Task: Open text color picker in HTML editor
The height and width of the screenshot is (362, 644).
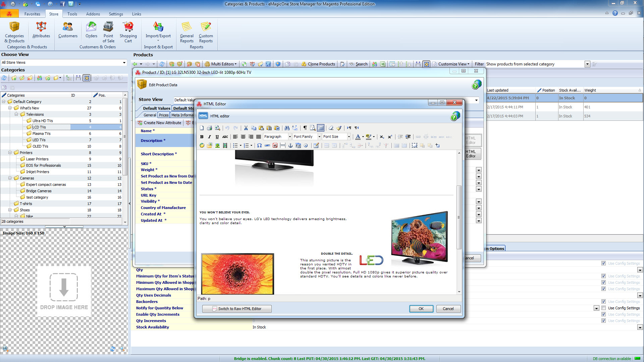Action: click(363, 137)
